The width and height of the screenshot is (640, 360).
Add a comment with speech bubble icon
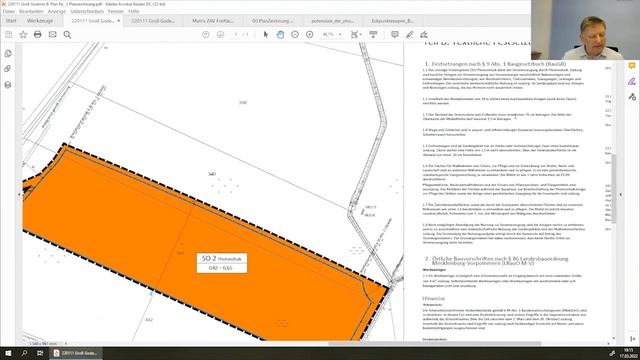[x=395, y=35]
